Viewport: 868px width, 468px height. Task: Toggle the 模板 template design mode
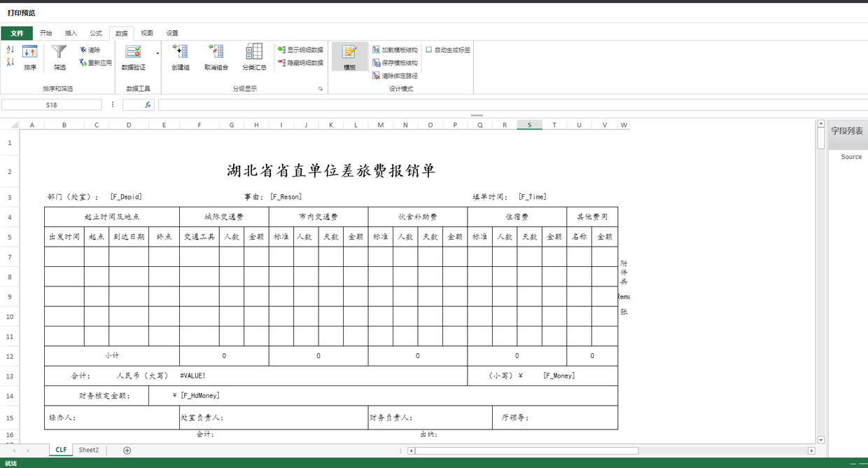[349, 57]
